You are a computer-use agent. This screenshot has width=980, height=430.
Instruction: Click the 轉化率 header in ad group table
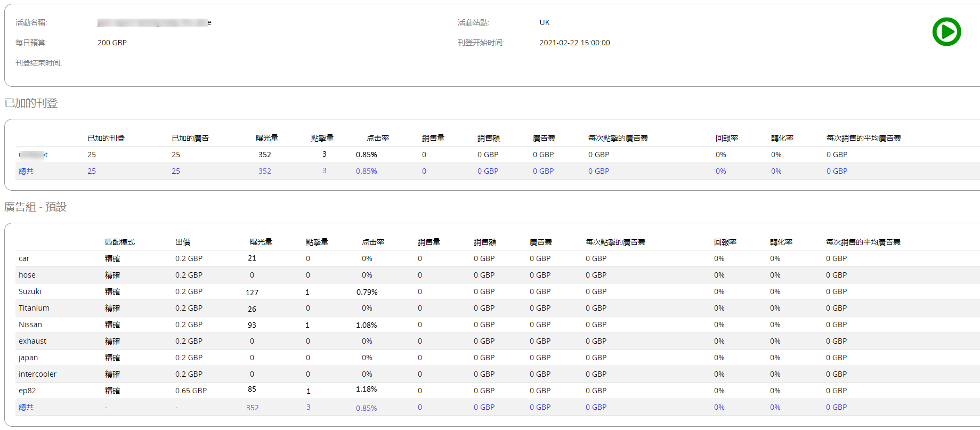[x=781, y=242]
